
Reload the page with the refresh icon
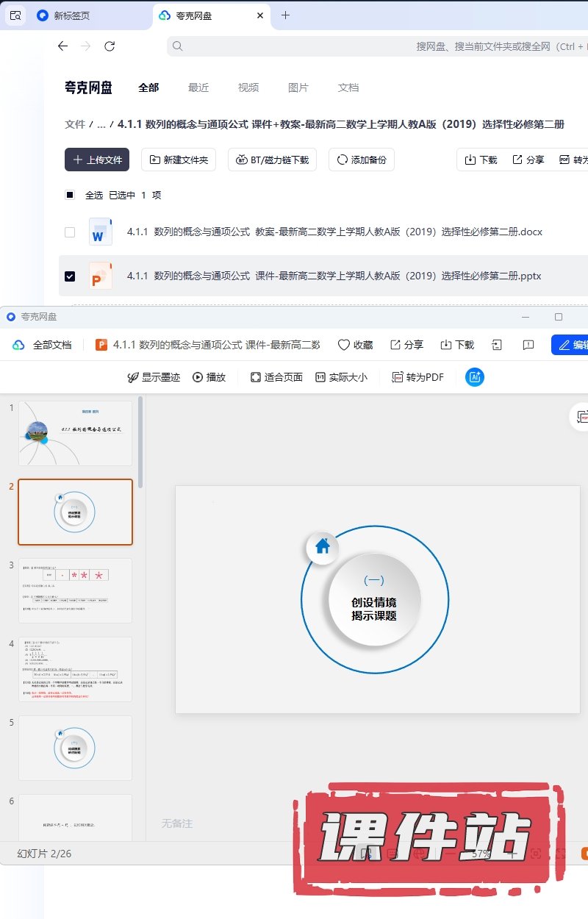tap(110, 46)
